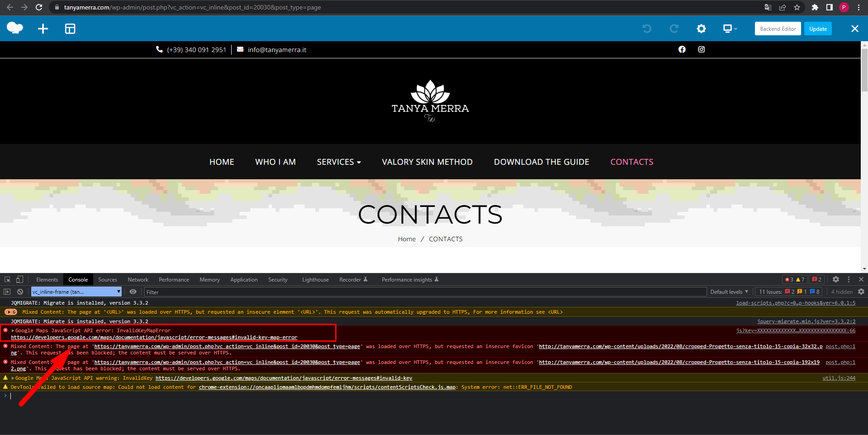The width and height of the screenshot is (868, 435).
Task: Open the Performance insights tab
Action: pos(410,280)
